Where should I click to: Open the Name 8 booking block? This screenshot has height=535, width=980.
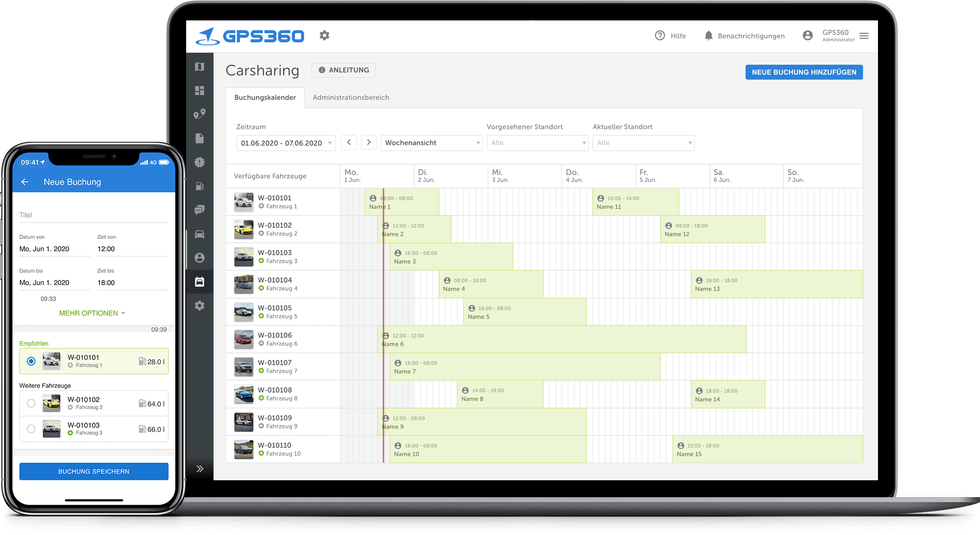500,394
